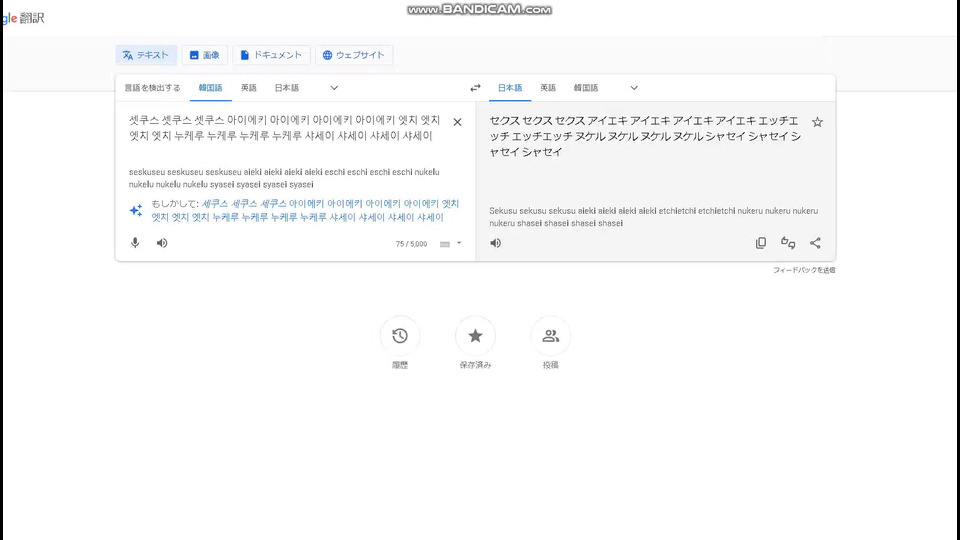Image resolution: width=960 pixels, height=540 pixels.
Task: Click the Japanese translated output text
Action: [x=645, y=136]
